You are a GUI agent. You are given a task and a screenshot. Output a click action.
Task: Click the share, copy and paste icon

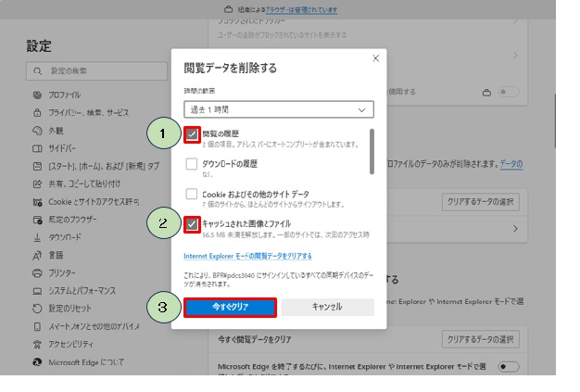coord(37,183)
